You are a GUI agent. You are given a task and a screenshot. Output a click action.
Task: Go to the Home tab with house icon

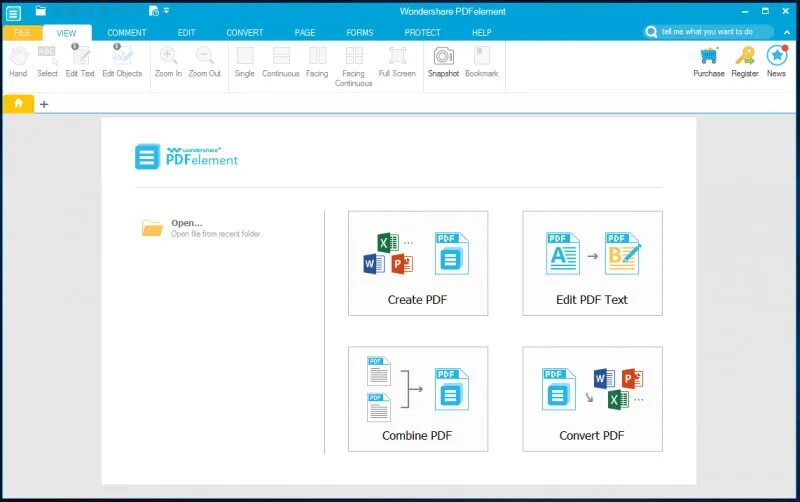(x=18, y=104)
